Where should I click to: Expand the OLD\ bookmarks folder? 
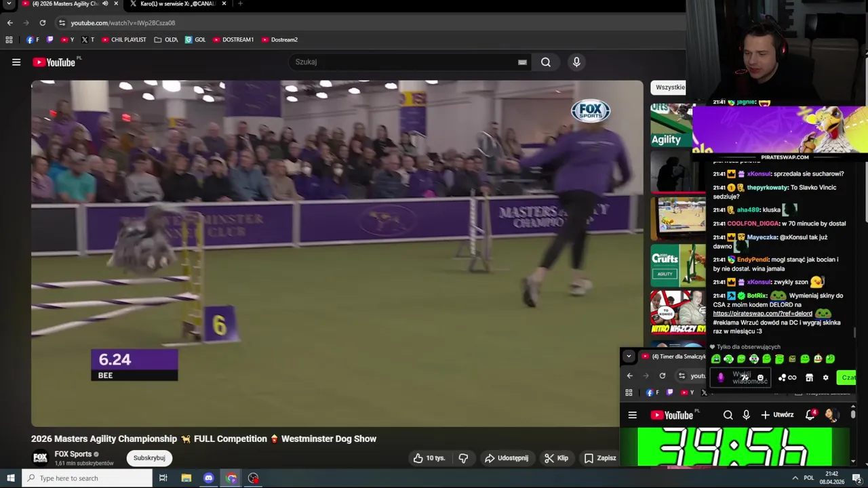click(x=165, y=40)
